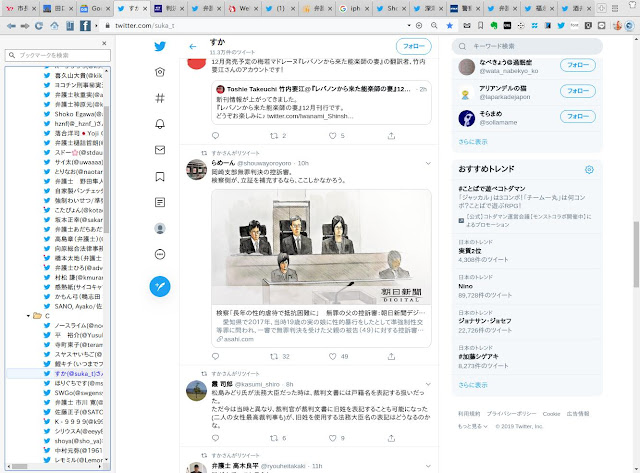Like the Toshie Takeuchi quote tweet with 5 likes
This screenshot has width=640, height=473.
[x=333, y=135]
